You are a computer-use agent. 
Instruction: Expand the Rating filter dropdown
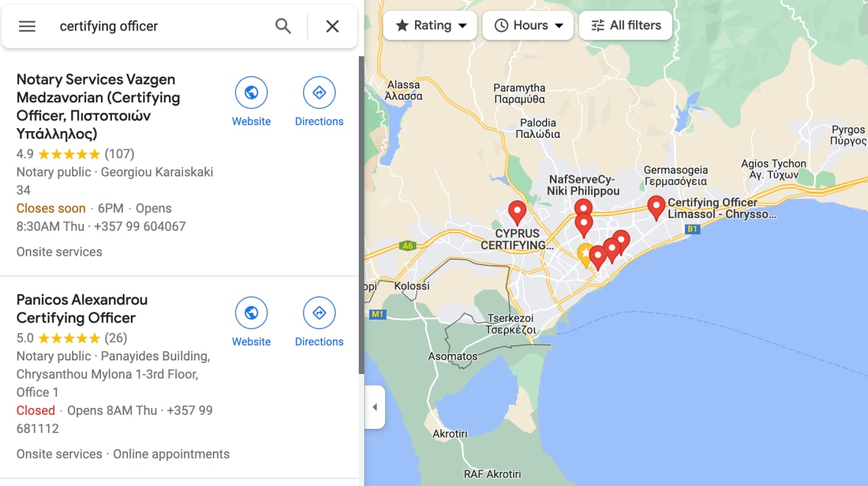click(431, 26)
